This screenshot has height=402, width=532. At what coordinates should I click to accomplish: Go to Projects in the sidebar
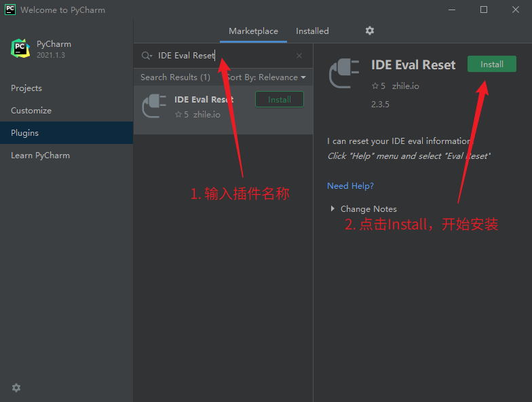point(26,88)
